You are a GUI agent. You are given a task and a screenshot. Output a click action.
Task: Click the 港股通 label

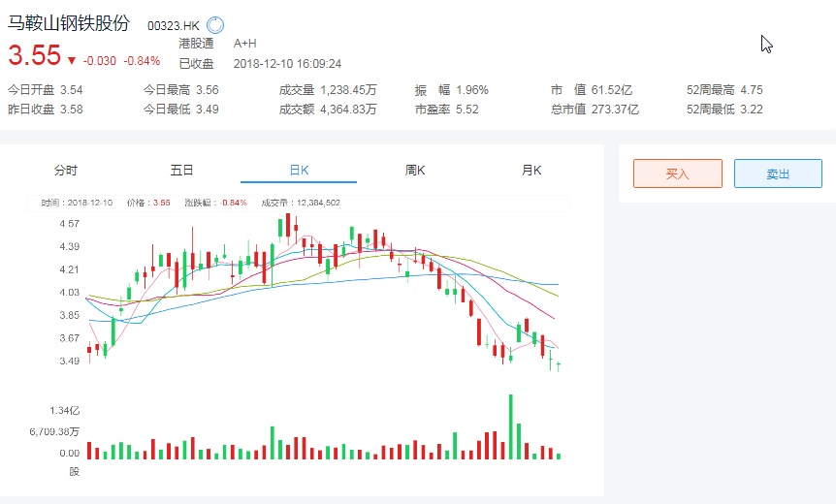[x=195, y=44]
